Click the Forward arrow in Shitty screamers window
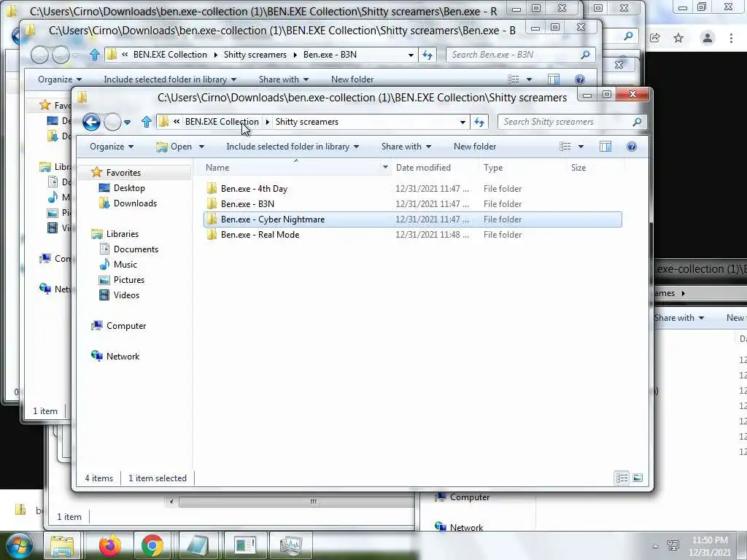The width and height of the screenshot is (747, 560). [112, 122]
